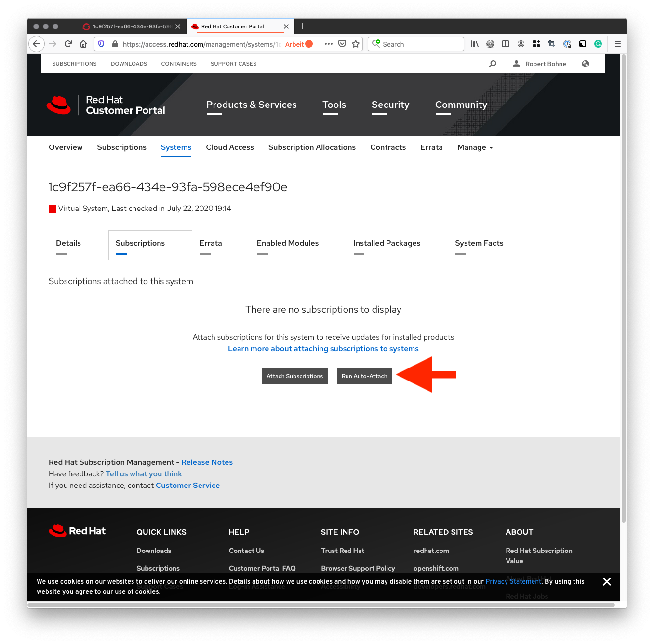Open the Firefox library icon
Screen dimensions: 654x644
click(x=475, y=44)
